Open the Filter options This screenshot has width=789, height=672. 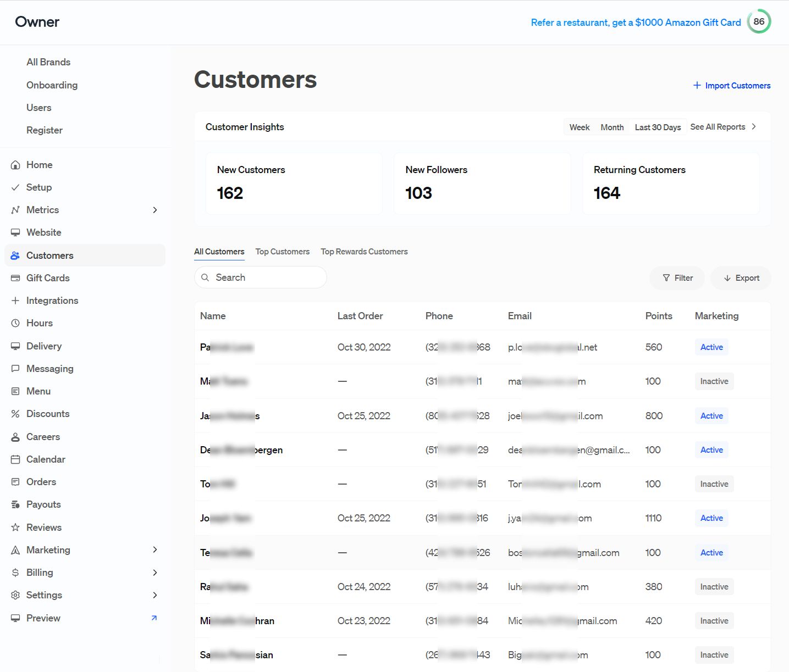tap(678, 278)
